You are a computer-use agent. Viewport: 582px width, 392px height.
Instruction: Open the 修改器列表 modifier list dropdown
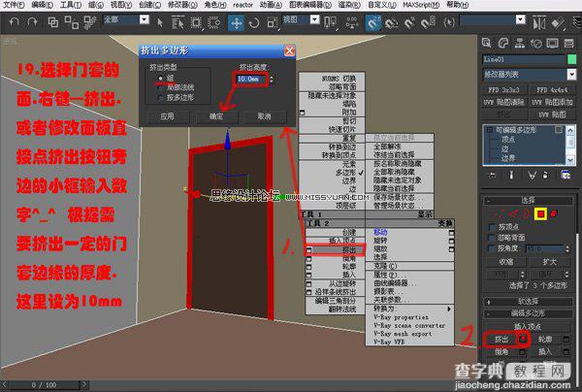(571, 75)
